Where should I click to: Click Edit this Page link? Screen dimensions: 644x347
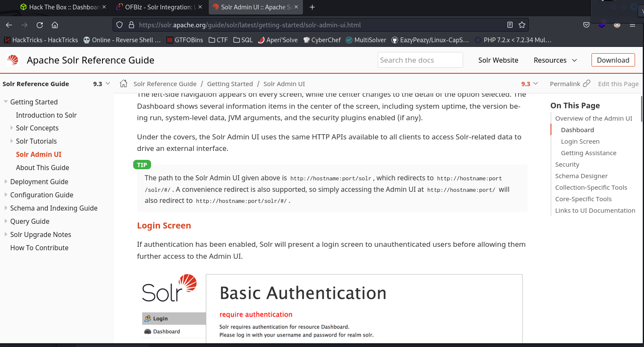click(618, 84)
